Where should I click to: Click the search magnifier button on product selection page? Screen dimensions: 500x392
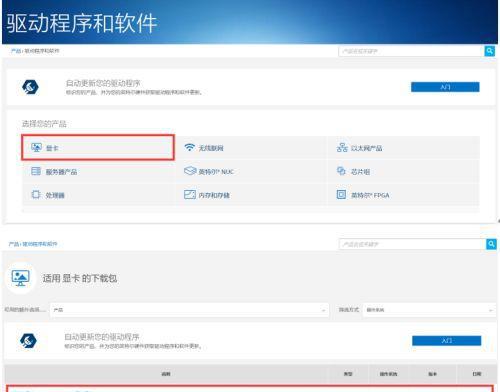click(x=489, y=51)
